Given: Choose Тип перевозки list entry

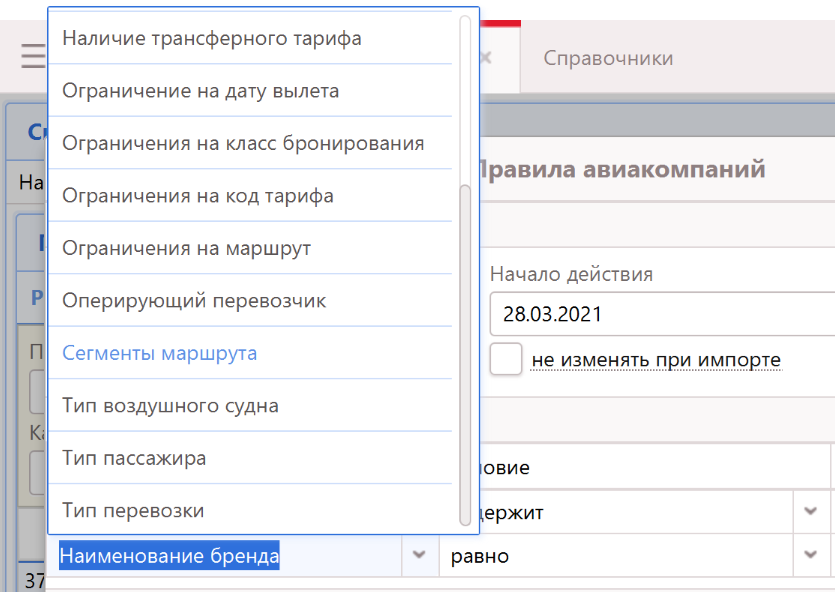Looking at the screenshot, I should 133,511.
